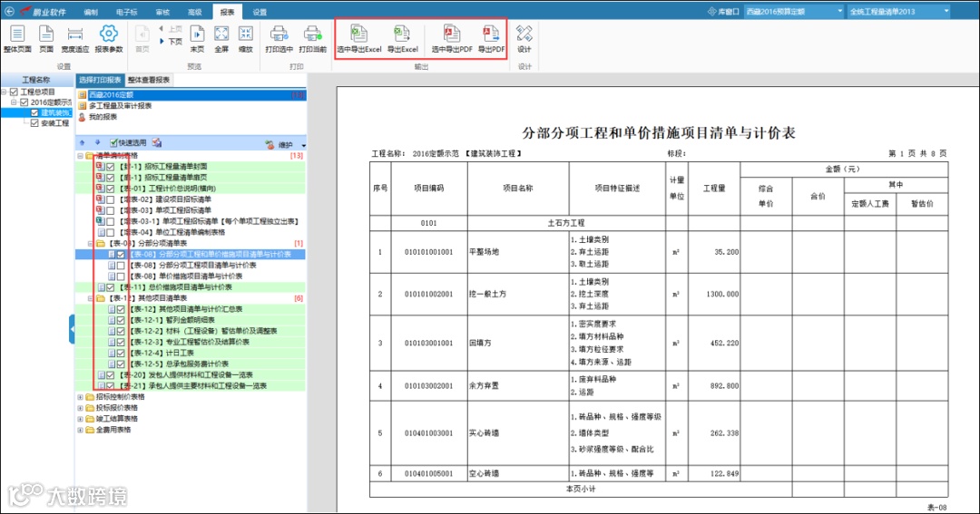Screen dimensions: 980x514
Task: Open the 审核 ribbon tab
Action: tap(162, 12)
